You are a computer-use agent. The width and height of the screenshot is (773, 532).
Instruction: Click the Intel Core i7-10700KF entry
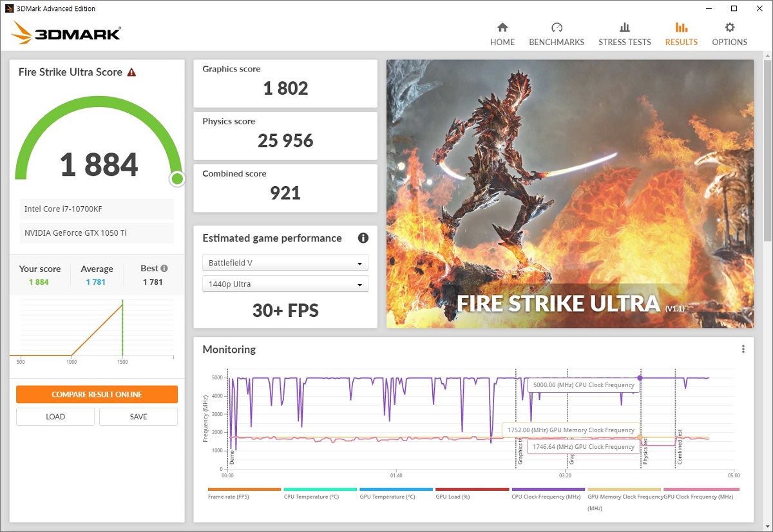pyautogui.click(x=97, y=209)
